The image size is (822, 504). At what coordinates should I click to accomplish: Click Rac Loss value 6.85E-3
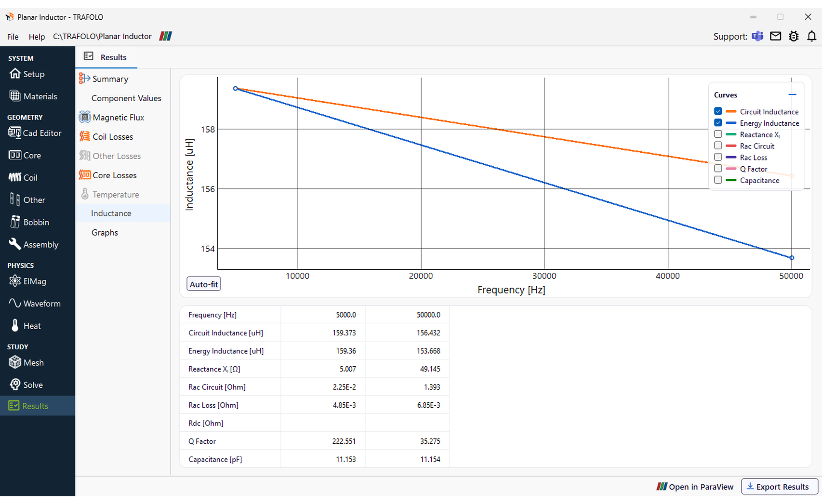pyautogui.click(x=429, y=405)
